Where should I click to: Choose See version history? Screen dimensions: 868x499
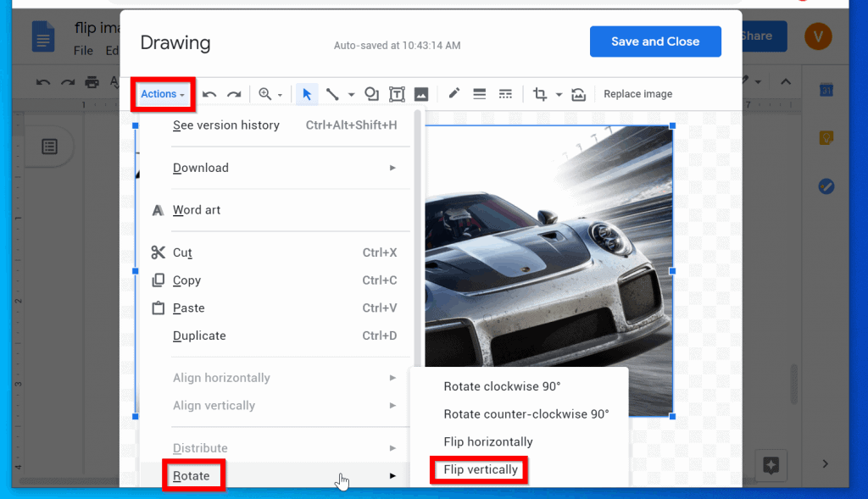[277, 125]
